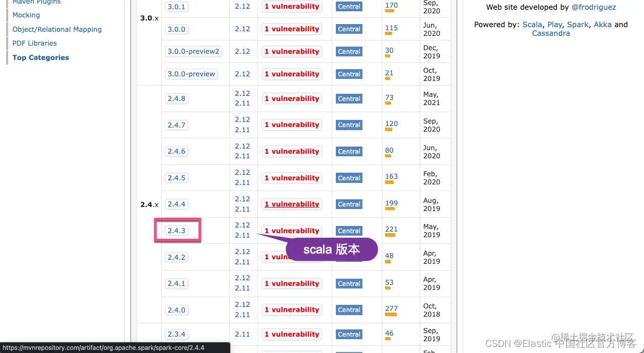
Task: Open Top Categories link
Action: tap(40, 57)
